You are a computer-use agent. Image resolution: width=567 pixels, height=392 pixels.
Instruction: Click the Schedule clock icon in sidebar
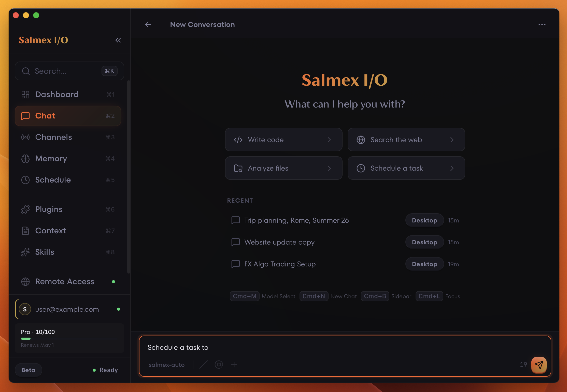pyautogui.click(x=25, y=180)
